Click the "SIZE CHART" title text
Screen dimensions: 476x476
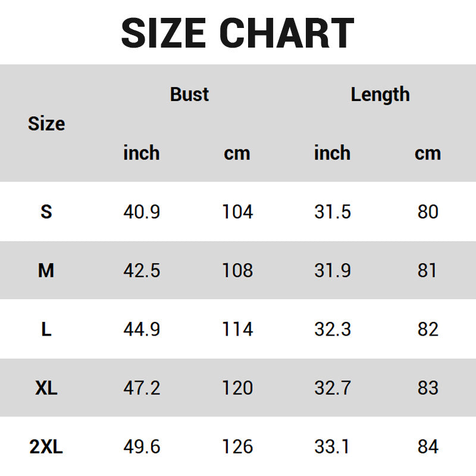pos(237,33)
